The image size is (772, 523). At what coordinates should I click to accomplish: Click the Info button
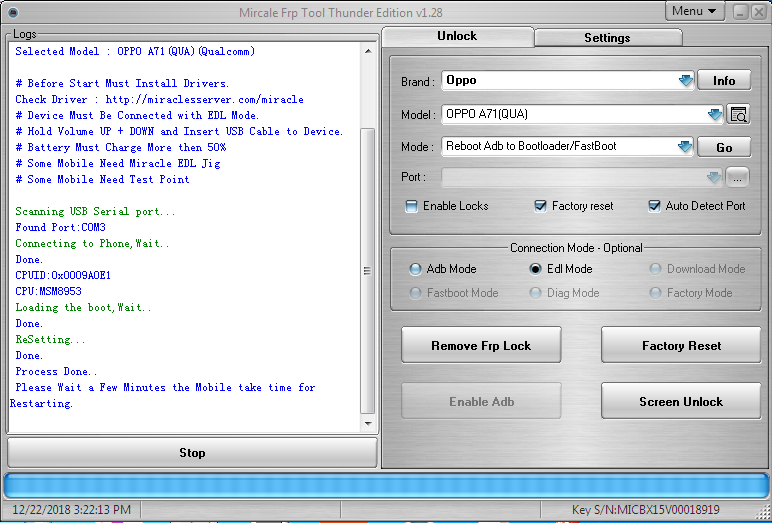pyautogui.click(x=724, y=81)
